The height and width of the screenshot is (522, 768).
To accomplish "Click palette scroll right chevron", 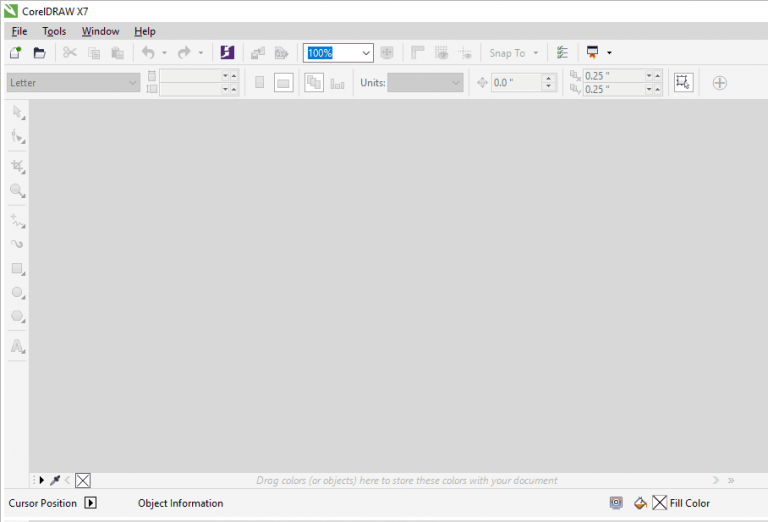I will tap(716, 480).
